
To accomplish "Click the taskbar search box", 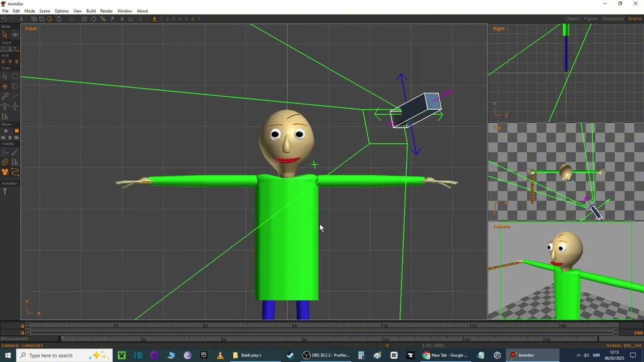I will (x=64, y=355).
